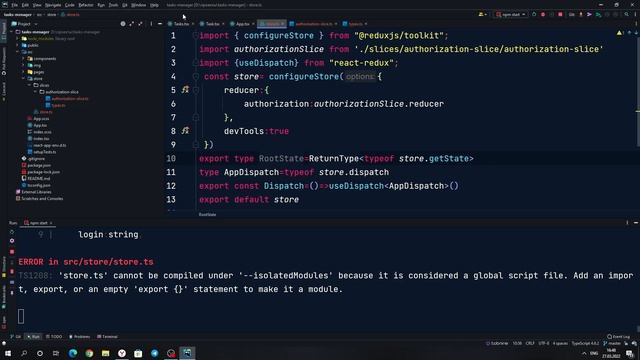Select authorization-slice.ts in project tree
The height and width of the screenshot is (360, 640).
(67, 98)
